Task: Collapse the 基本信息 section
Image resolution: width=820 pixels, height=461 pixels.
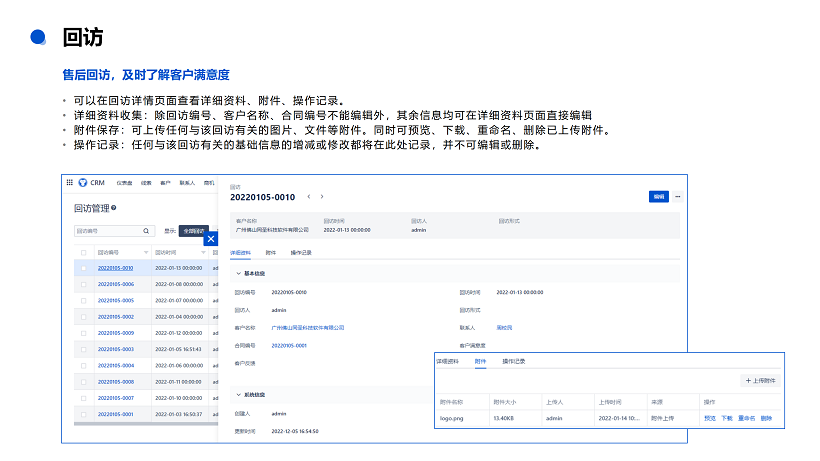Action: coord(238,273)
